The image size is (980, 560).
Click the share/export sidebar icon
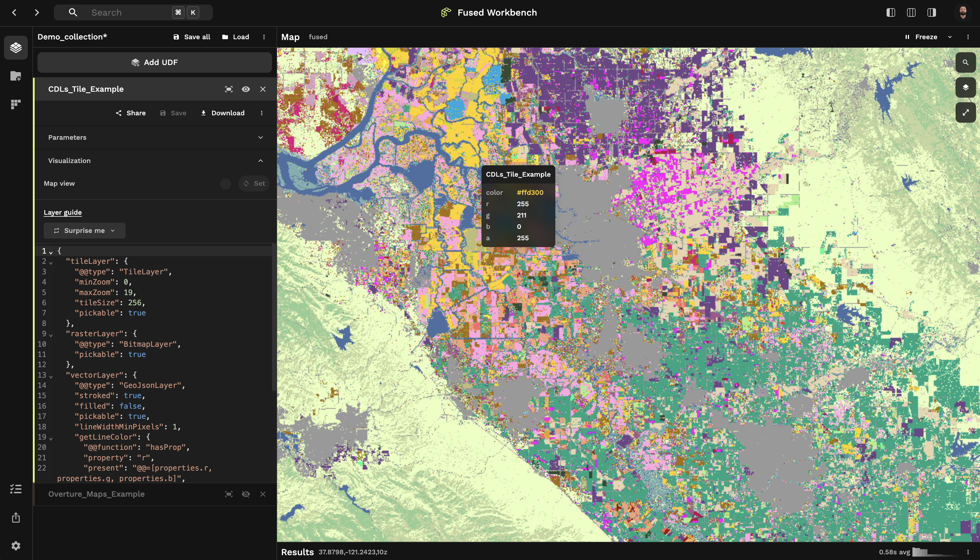coord(16,517)
